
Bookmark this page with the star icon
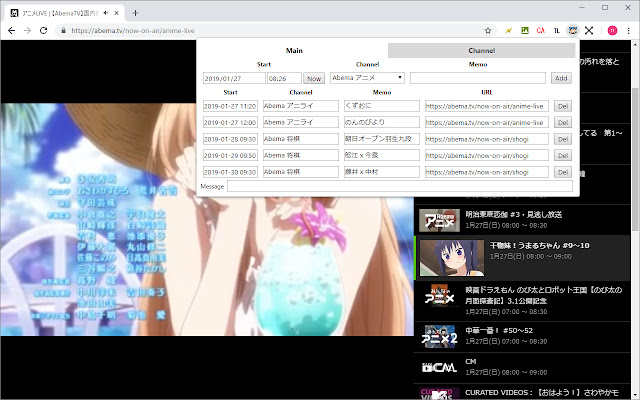click(488, 31)
